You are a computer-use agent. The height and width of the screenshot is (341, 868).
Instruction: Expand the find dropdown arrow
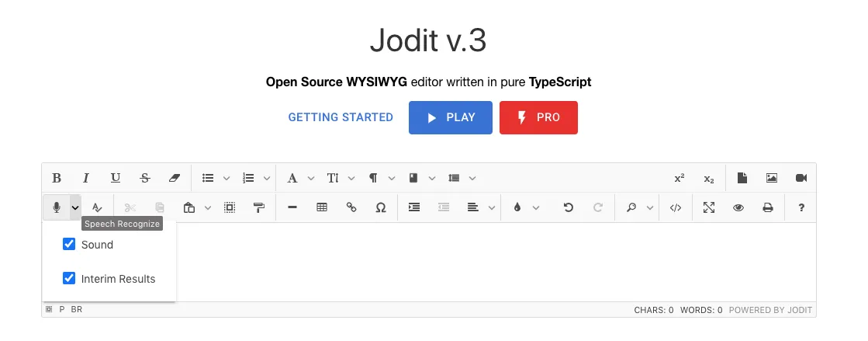click(650, 207)
